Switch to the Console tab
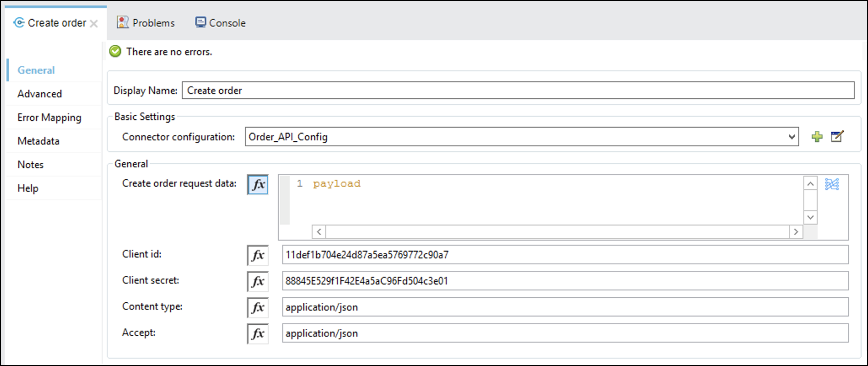868x366 pixels. tap(221, 23)
